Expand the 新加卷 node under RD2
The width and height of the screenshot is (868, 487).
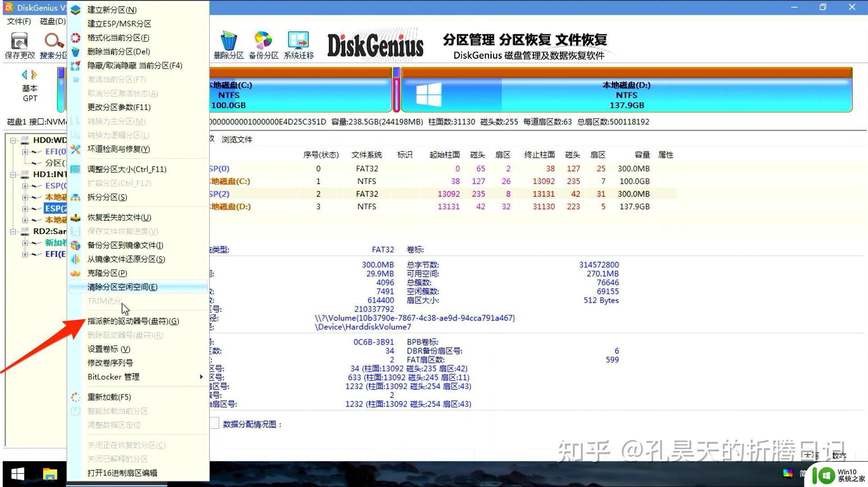[25, 243]
